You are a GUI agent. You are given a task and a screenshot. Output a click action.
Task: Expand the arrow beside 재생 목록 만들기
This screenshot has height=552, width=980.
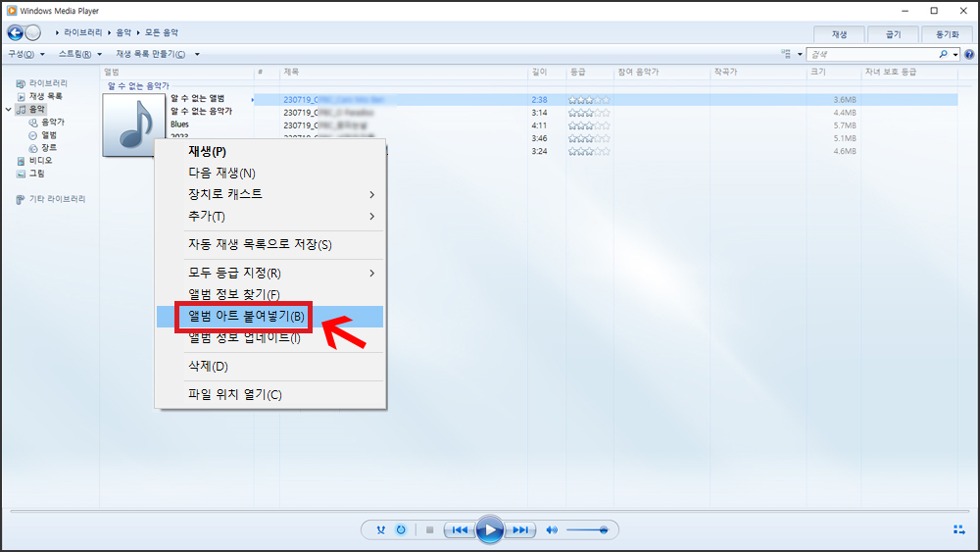tap(197, 54)
